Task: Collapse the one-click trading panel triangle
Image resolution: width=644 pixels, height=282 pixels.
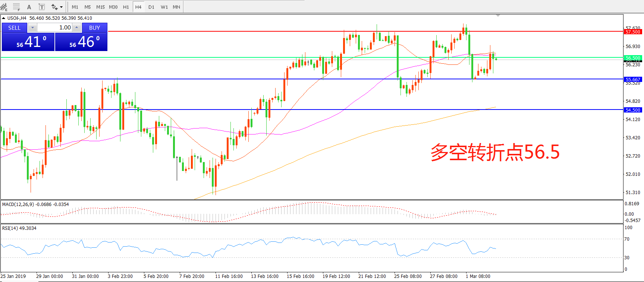Action: 4,18
